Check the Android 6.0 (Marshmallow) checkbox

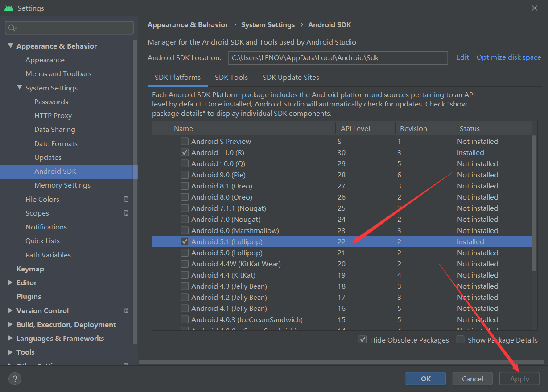click(185, 230)
